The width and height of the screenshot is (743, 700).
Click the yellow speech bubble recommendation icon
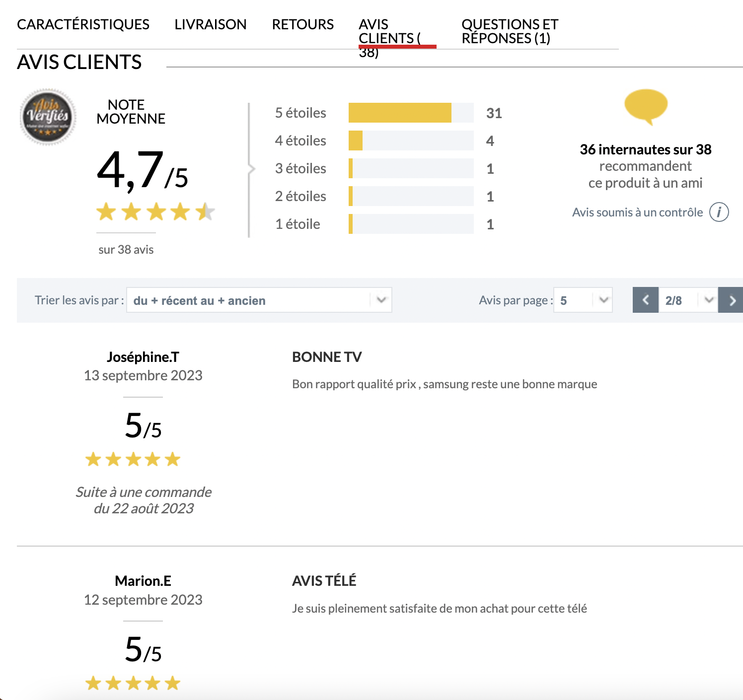point(646,106)
